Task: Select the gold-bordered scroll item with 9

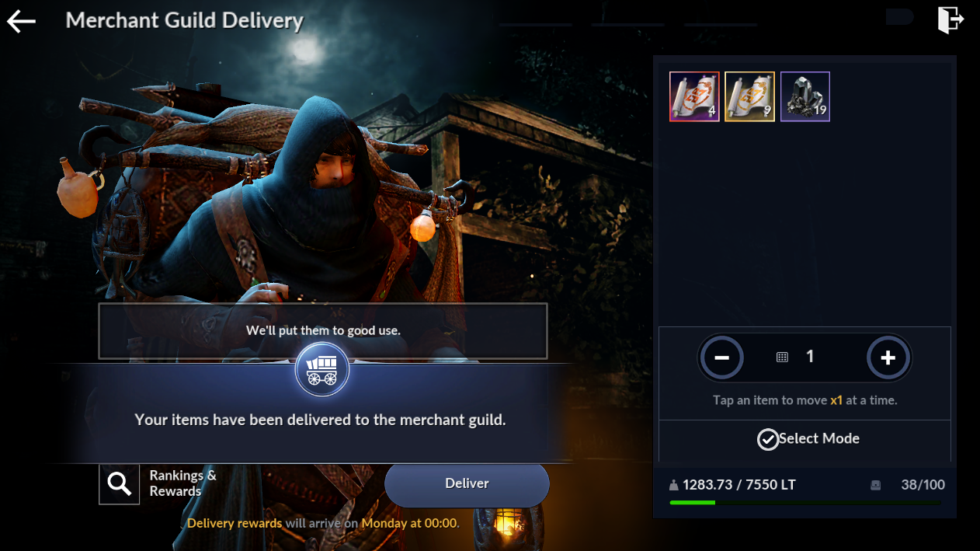Action: (749, 96)
